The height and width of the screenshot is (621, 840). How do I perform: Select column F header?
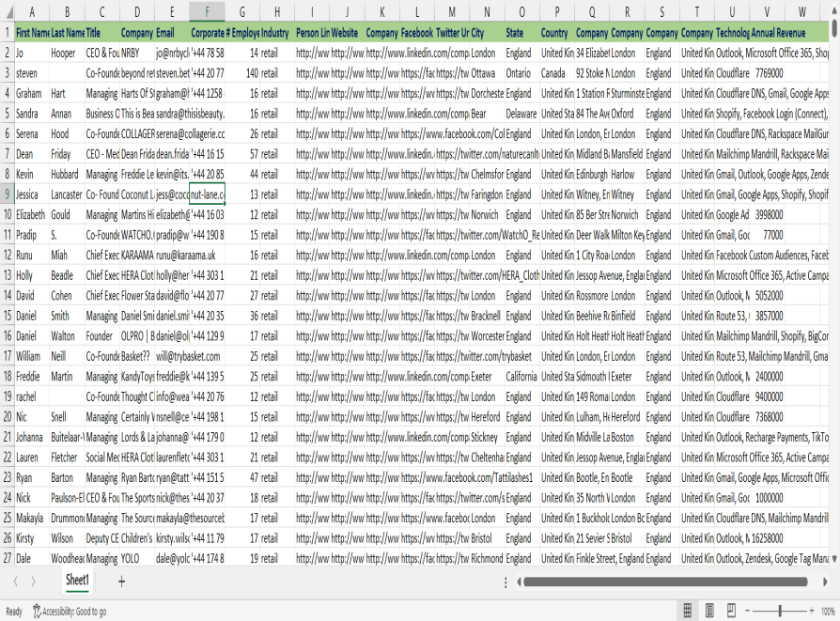pos(207,12)
